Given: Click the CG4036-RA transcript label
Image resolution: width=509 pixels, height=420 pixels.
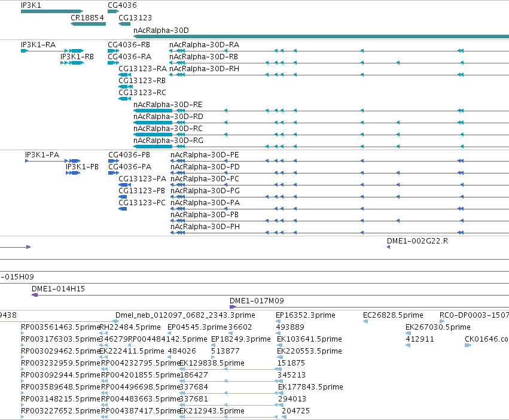Looking at the screenshot, I should (x=130, y=56).
